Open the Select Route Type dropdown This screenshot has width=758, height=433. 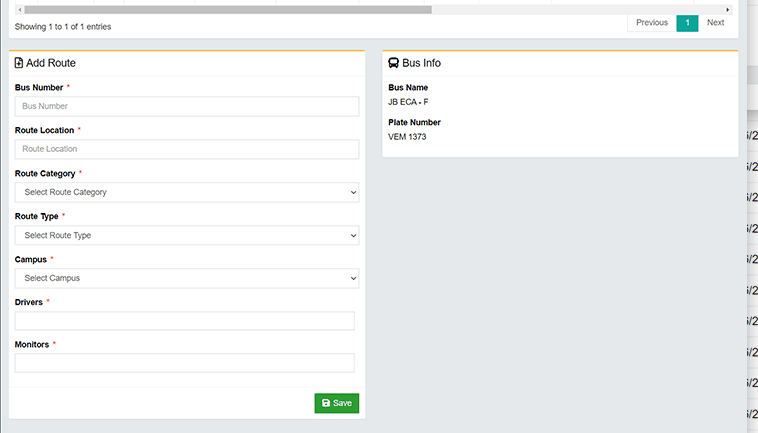[x=187, y=235]
